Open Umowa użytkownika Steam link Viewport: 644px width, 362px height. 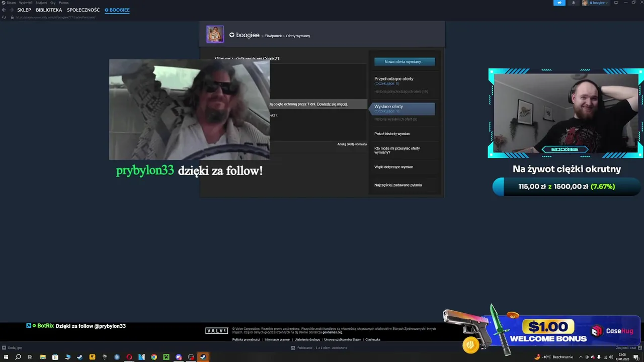point(343,339)
